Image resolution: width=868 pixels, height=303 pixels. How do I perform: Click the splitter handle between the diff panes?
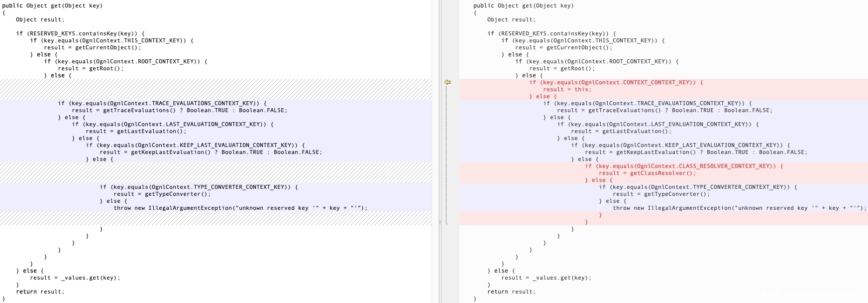pyautogui.click(x=440, y=222)
